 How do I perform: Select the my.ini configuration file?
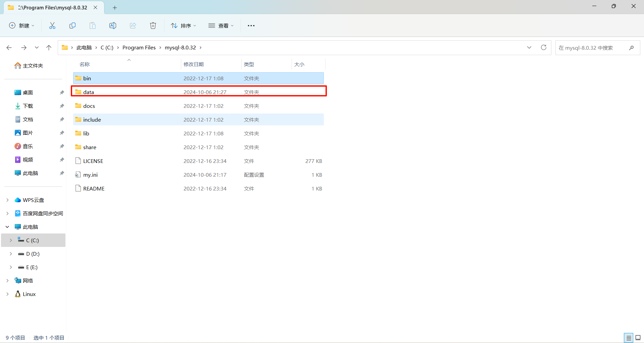[90, 175]
